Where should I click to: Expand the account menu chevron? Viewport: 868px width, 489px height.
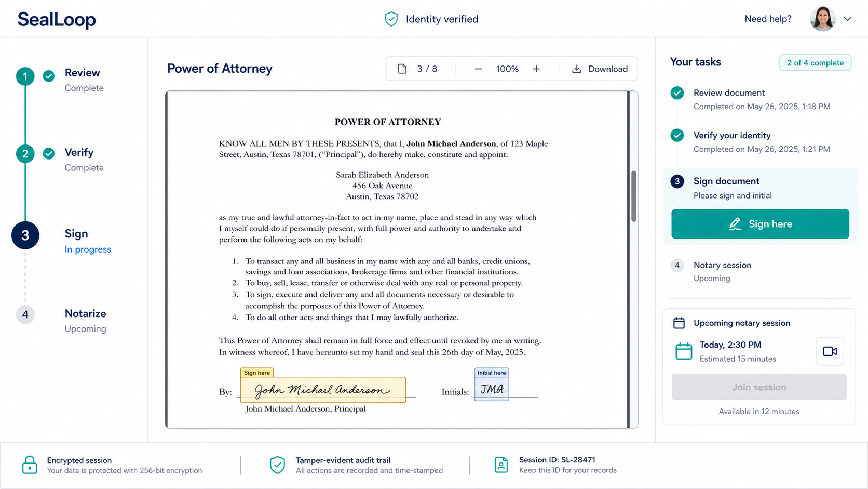point(848,19)
